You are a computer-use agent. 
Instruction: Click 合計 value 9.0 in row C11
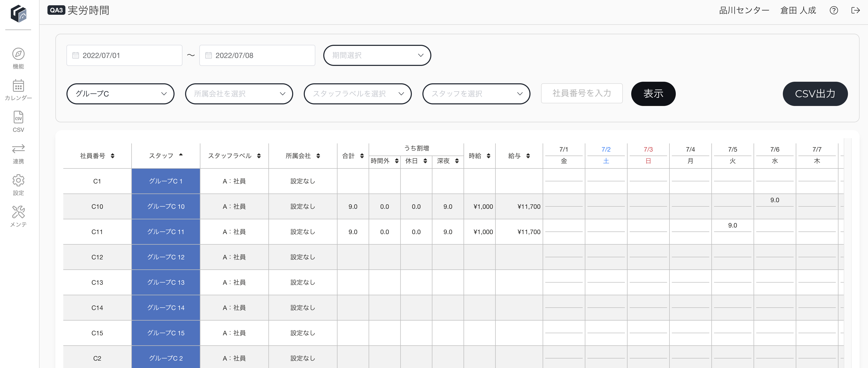[353, 231]
